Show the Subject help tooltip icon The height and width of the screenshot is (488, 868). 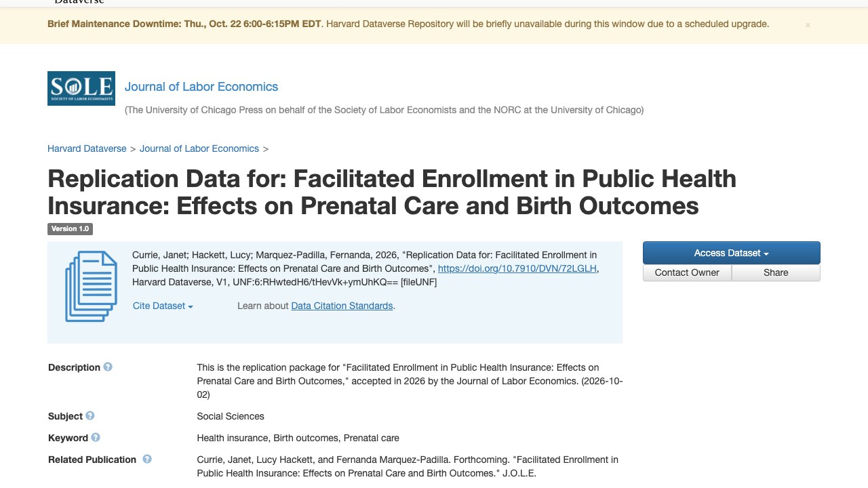point(90,415)
